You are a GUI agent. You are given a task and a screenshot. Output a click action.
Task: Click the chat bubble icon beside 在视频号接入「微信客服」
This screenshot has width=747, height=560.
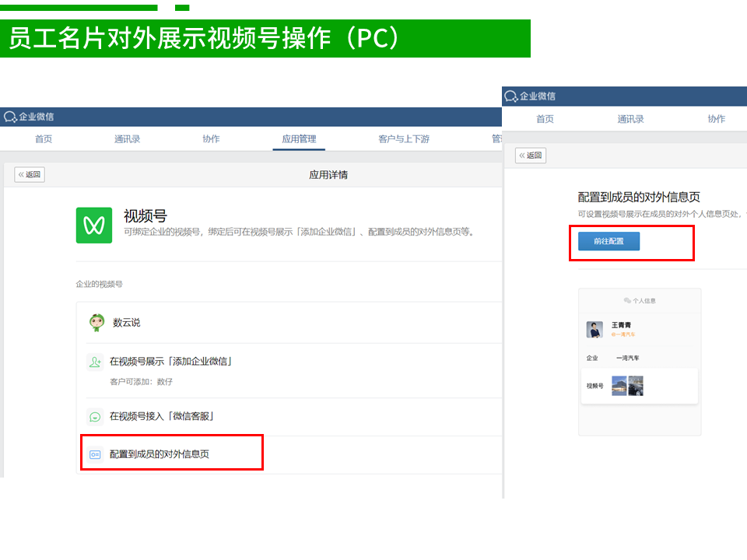[x=95, y=417]
